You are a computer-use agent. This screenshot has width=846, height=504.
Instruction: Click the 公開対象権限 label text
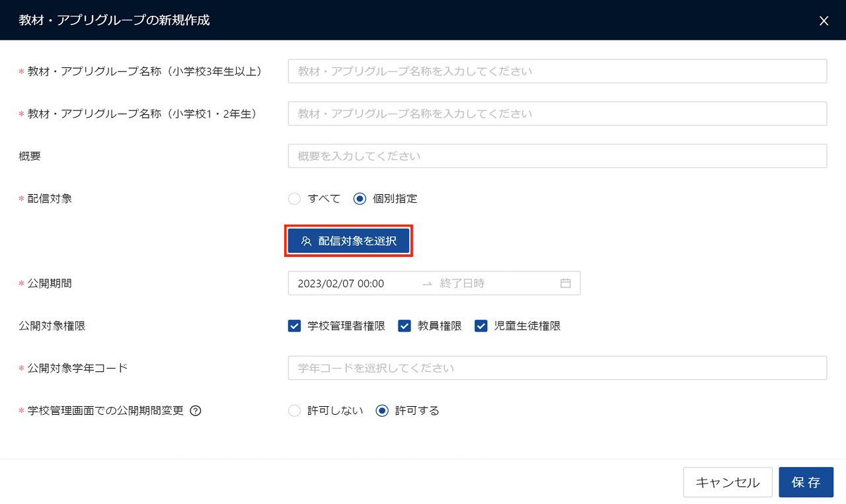click(52, 326)
